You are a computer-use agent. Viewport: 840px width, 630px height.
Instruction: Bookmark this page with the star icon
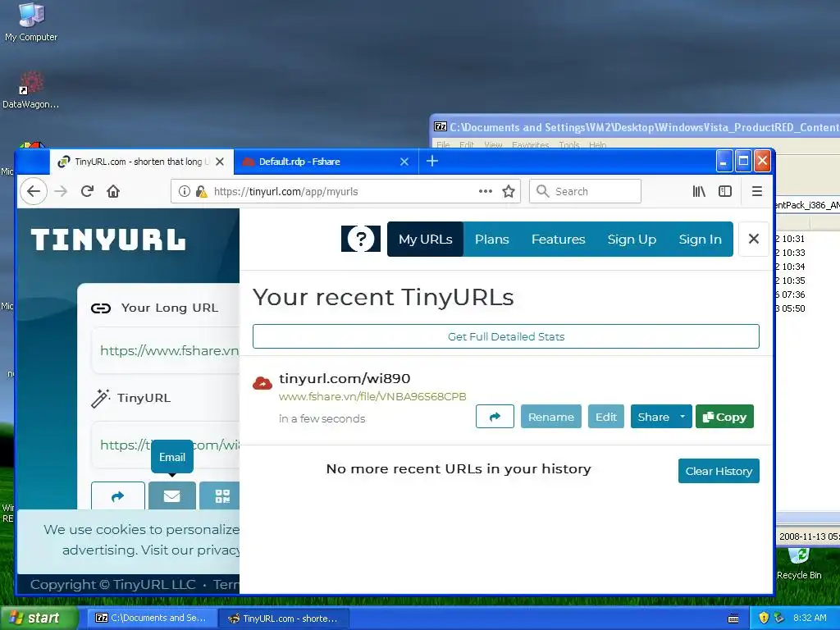pyautogui.click(x=509, y=191)
